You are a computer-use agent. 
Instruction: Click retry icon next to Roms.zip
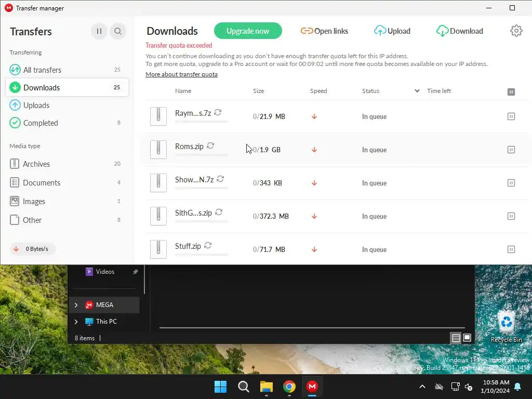coord(210,145)
